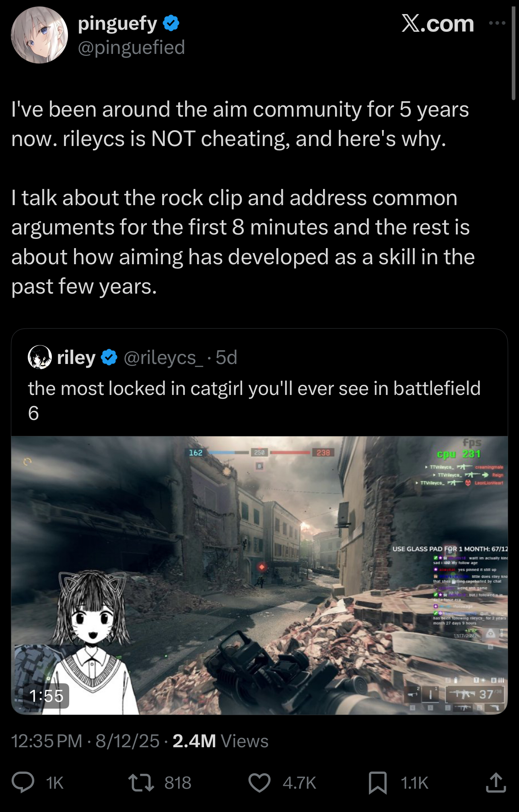The image size is (519, 812).
Task: Open riley's small avatar in quoted post
Action: pyautogui.click(x=39, y=357)
